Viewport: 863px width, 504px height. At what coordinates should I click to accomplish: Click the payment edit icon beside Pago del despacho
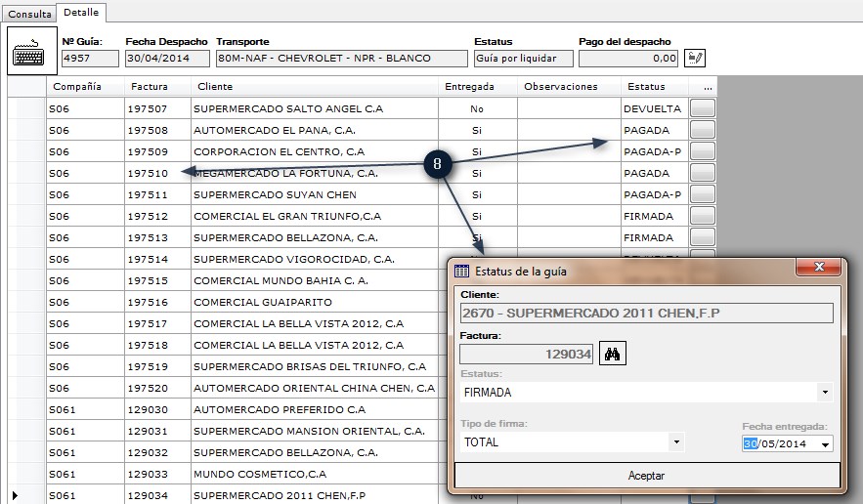point(695,58)
